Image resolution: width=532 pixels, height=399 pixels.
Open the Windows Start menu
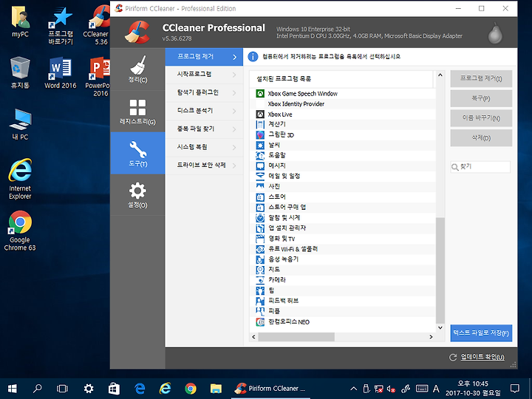[13, 388]
